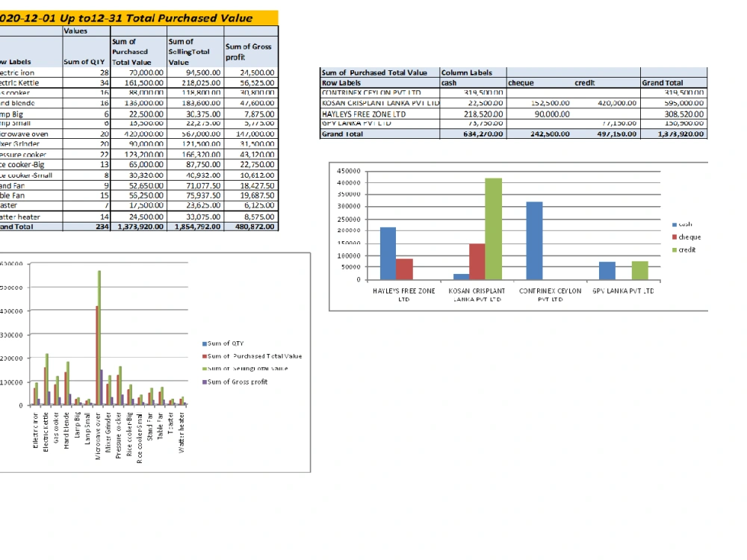The height and width of the screenshot is (560, 747).
Task: Select the 65,000.00 cell in Rice cooker-Big row
Action: coord(139,164)
